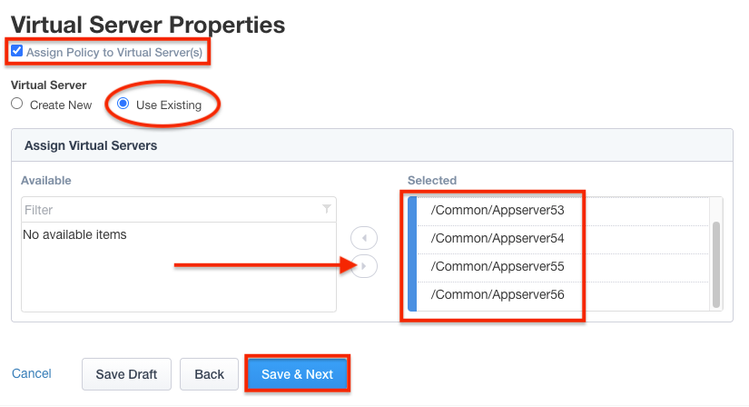Viewport: 749px width, 407px height.
Task: Cancel the policy configuration
Action: (x=31, y=374)
